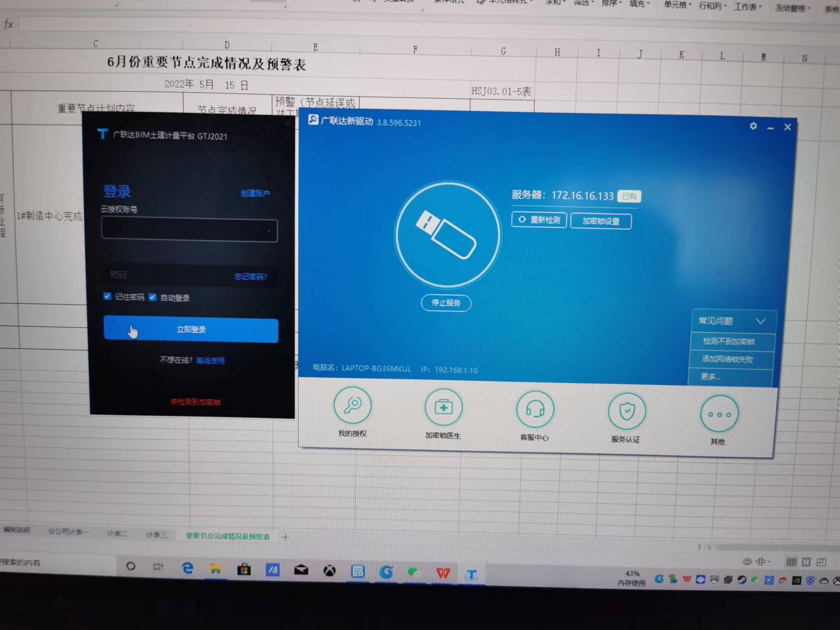
Task: Open the 行和列 dropdown in the ribbon
Action: point(713,6)
